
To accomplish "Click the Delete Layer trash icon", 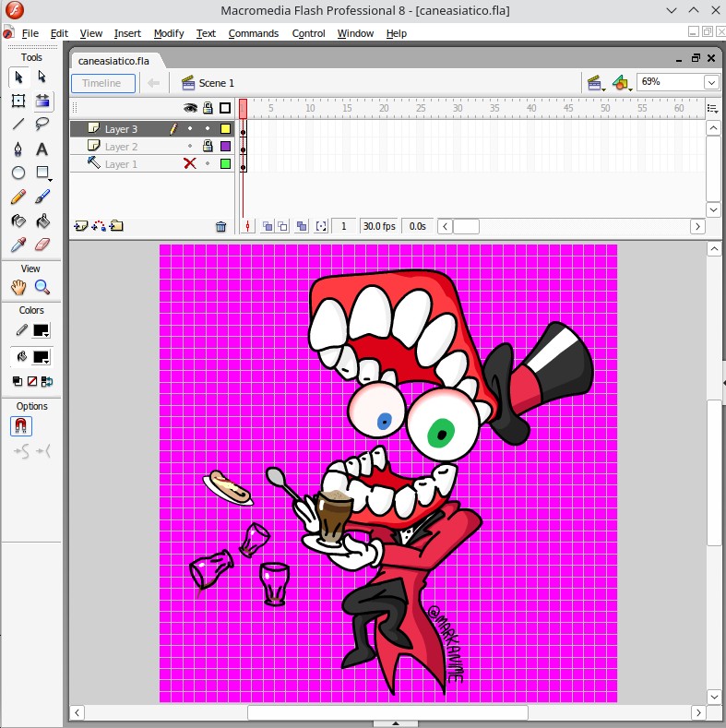I will point(221,226).
